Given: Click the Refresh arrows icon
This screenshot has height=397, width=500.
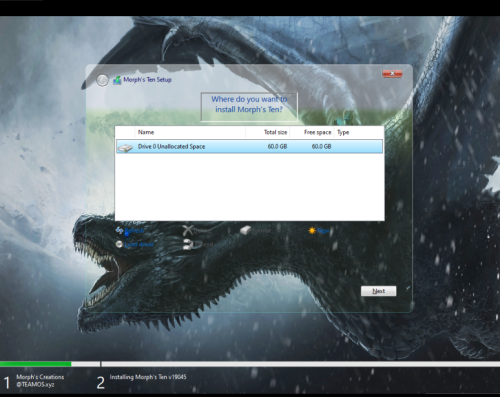Looking at the screenshot, I should pyautogui.click(x=119, y=230).
